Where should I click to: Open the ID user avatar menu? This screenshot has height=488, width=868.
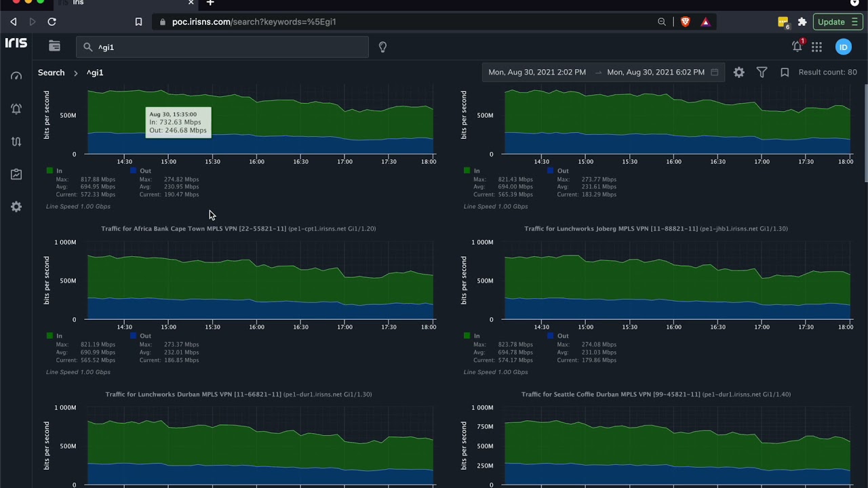click(x=843, y=47)
